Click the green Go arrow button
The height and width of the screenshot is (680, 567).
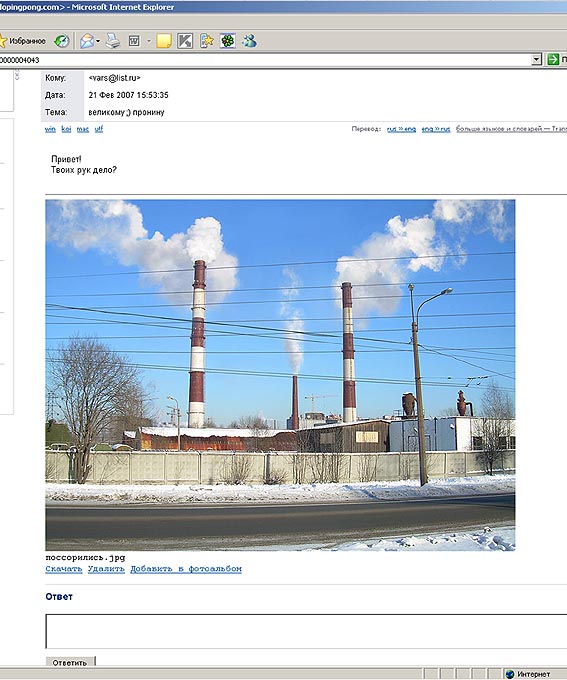tap(553, 59)
